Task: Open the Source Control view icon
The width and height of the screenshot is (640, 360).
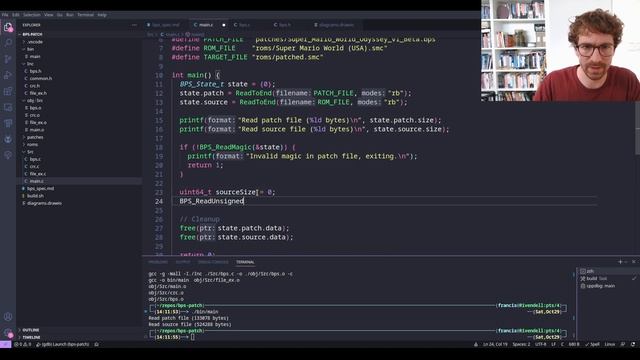Action: (x=8, y=59)
